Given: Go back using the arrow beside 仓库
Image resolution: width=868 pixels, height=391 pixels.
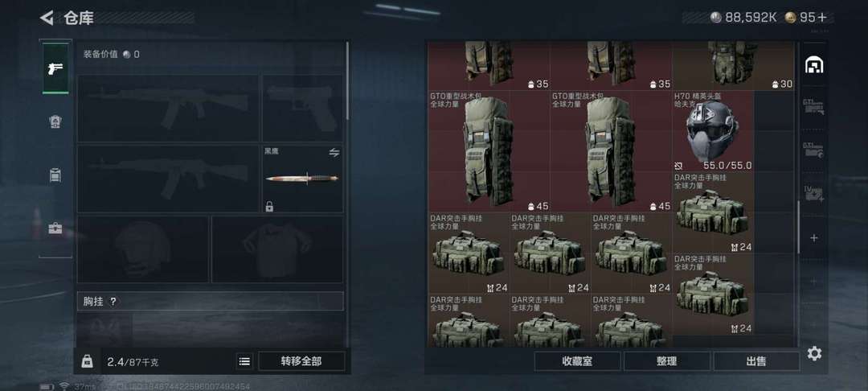Looking at the screenshot, I should click(47, 18).
